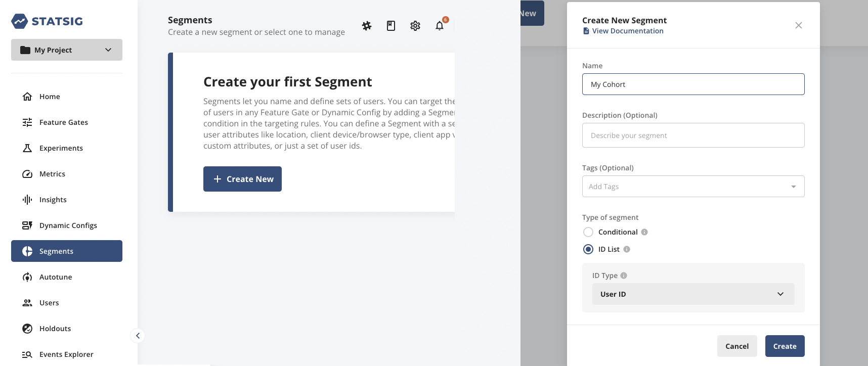Click Create to save segment
The image size is (868, 366).
pos(785,346)
